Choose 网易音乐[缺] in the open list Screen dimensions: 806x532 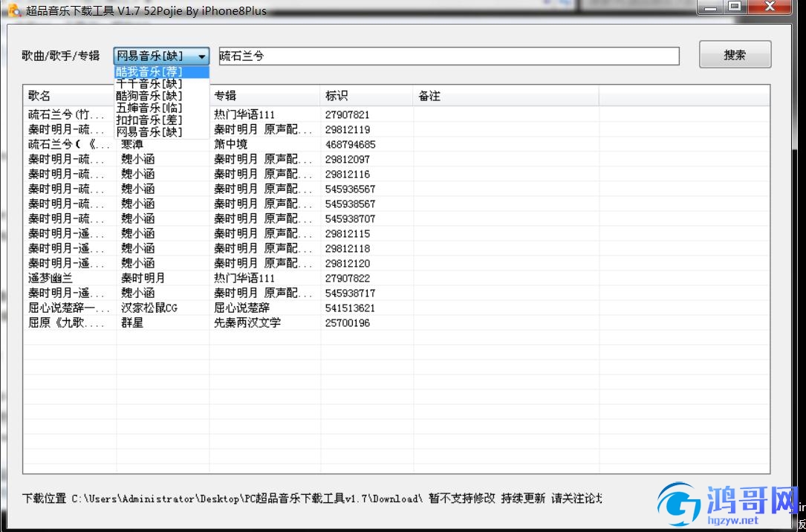tap(161, 132)
